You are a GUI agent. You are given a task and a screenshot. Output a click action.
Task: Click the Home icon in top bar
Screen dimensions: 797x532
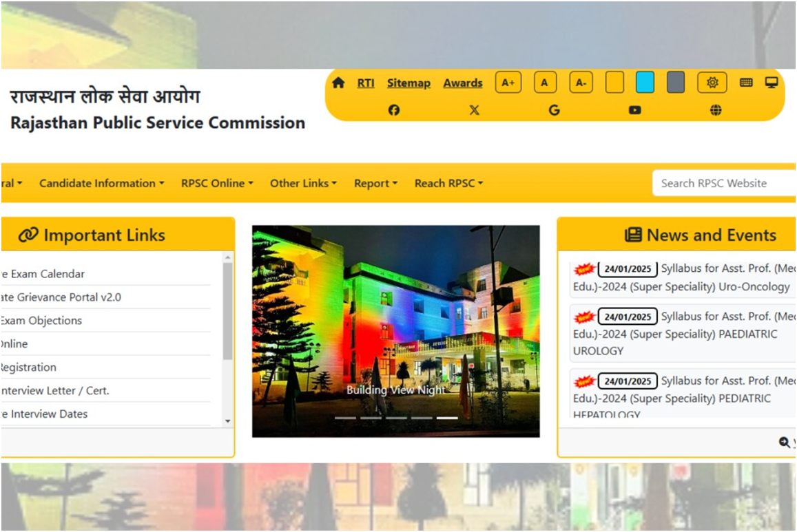tap(338, 83)
